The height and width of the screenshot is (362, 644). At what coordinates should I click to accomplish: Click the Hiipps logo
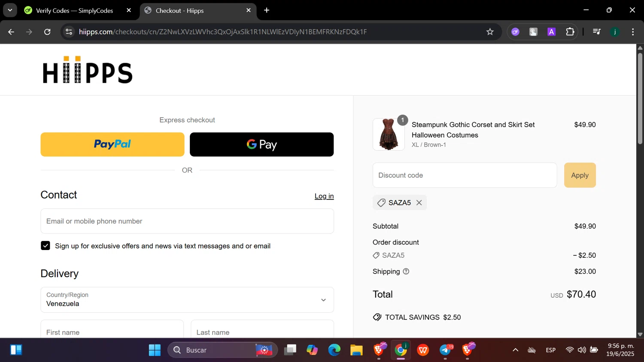[88, 69]
